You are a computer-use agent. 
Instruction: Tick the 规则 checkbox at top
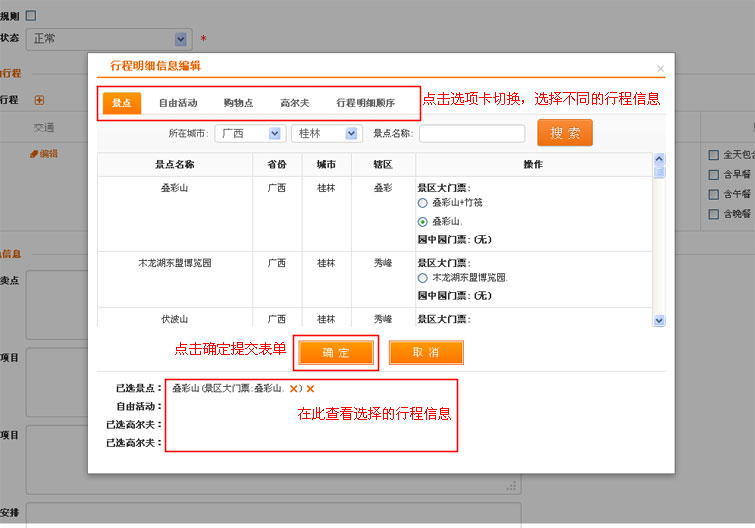(30, 15)
